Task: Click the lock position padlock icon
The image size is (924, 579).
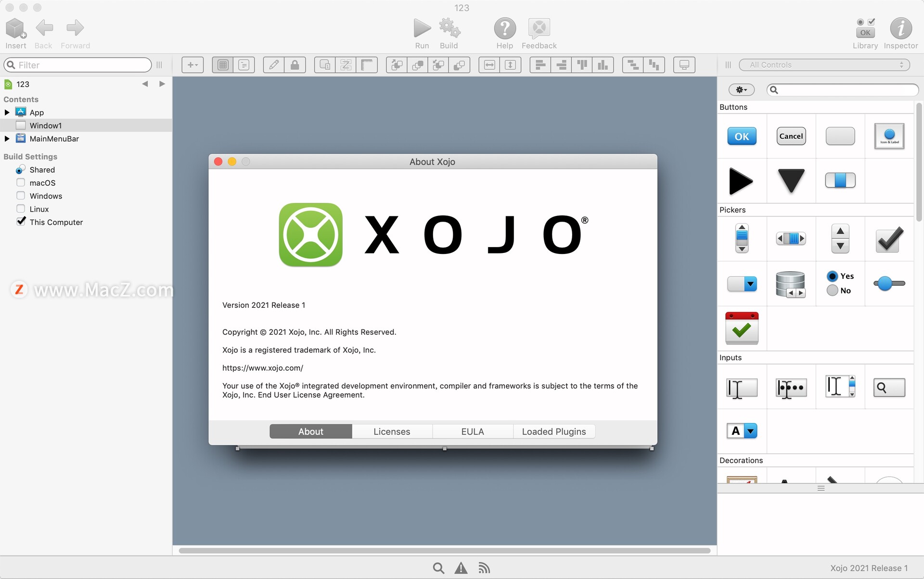Action: (x=295, y=65)
